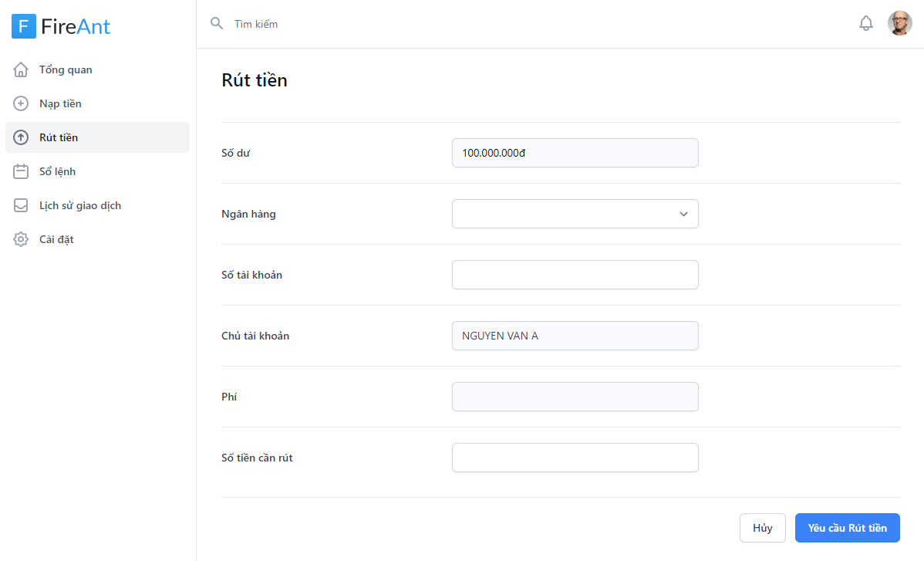Select the Chủ tài khoản name field
This screenshot has width=924, height=561.
pos(575,336)
